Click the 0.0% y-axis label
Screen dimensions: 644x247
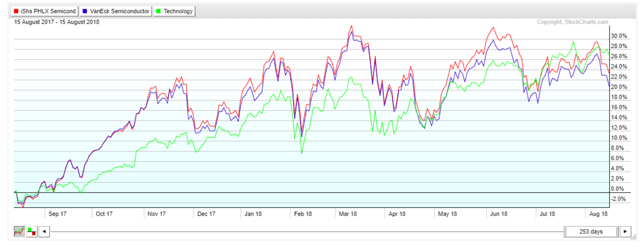[x=618, y=189]
